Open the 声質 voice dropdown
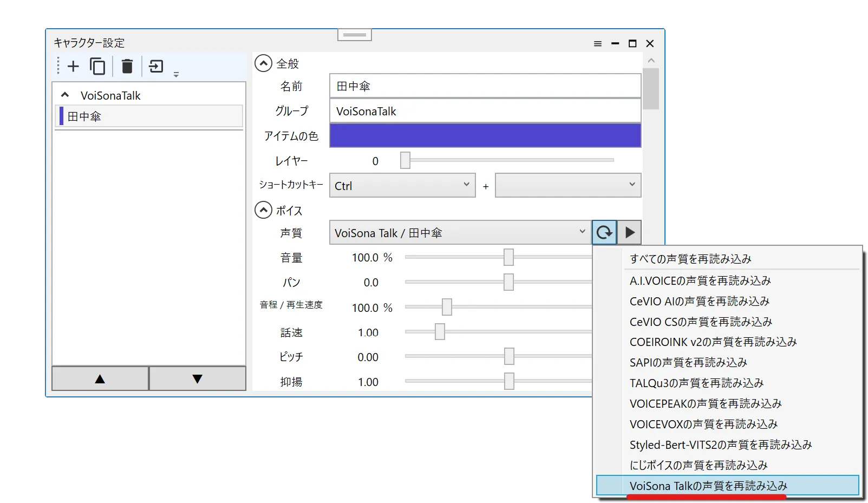This screenshot has height=503, width=868. click(x=460, y=233)
